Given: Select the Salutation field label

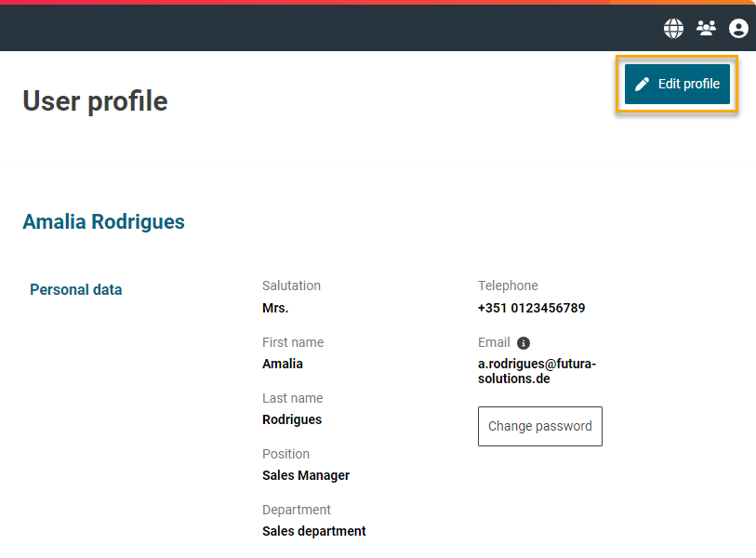Looking at the screenshot, I should point(291,286).
